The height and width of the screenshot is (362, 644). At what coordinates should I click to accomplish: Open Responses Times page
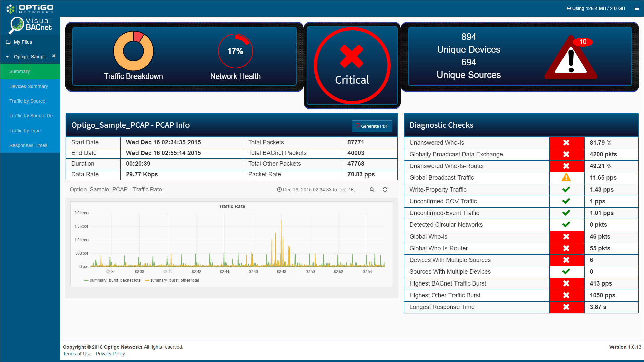coord(30,145)
